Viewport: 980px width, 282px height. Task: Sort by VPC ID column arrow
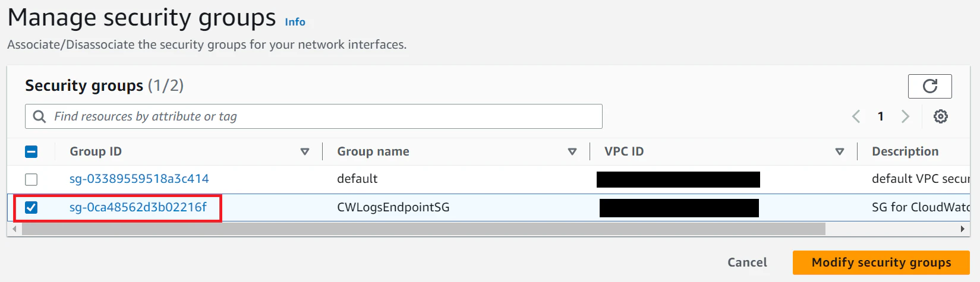pyautogui.click(x=840, y=151)
